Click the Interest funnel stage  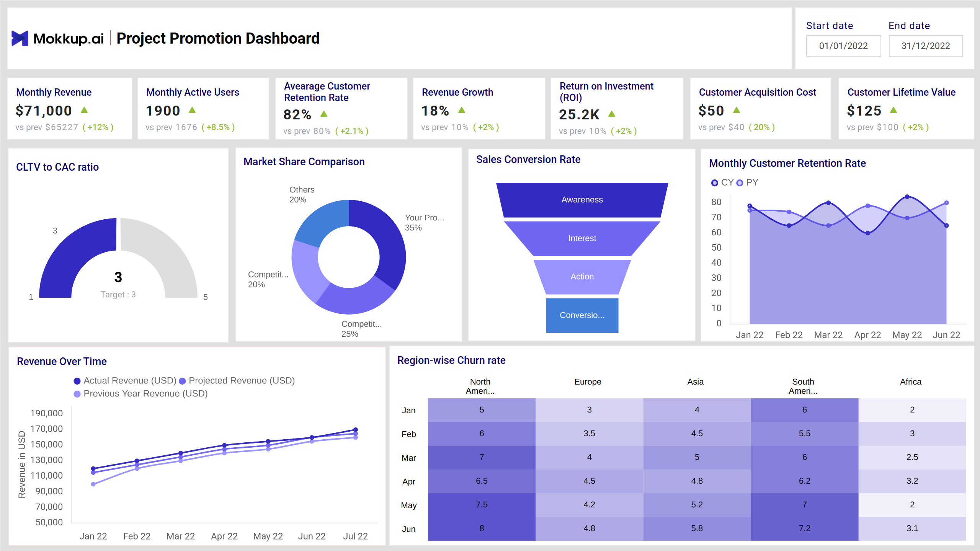click(582, 238)
